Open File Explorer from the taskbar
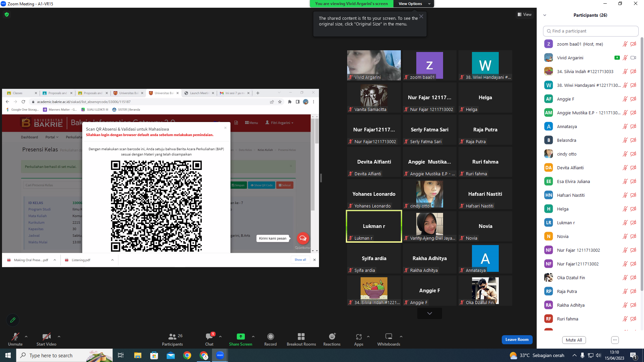644x362 pixels. [138, 355]
